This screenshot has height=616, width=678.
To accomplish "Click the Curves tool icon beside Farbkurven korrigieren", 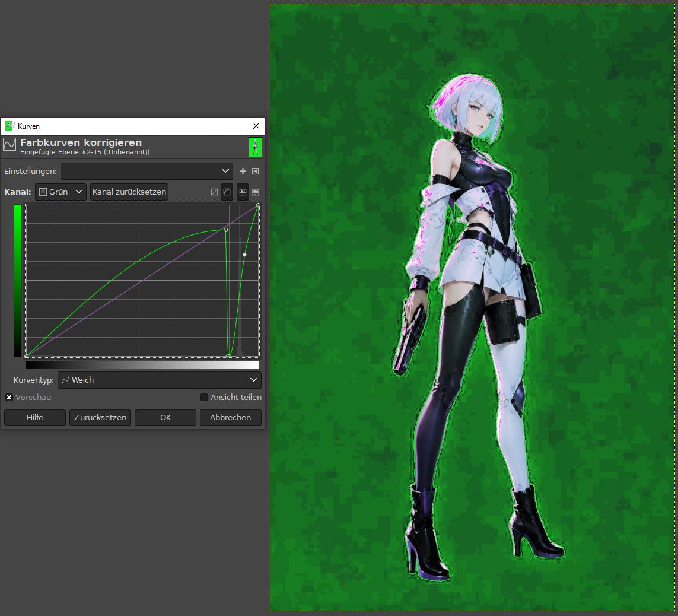I will (9, 144).
